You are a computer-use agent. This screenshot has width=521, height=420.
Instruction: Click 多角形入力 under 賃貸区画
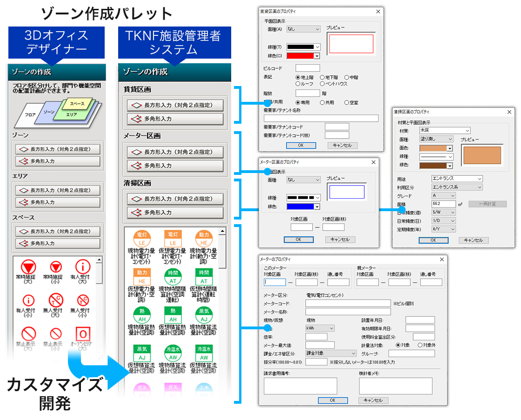click(175, 119)
